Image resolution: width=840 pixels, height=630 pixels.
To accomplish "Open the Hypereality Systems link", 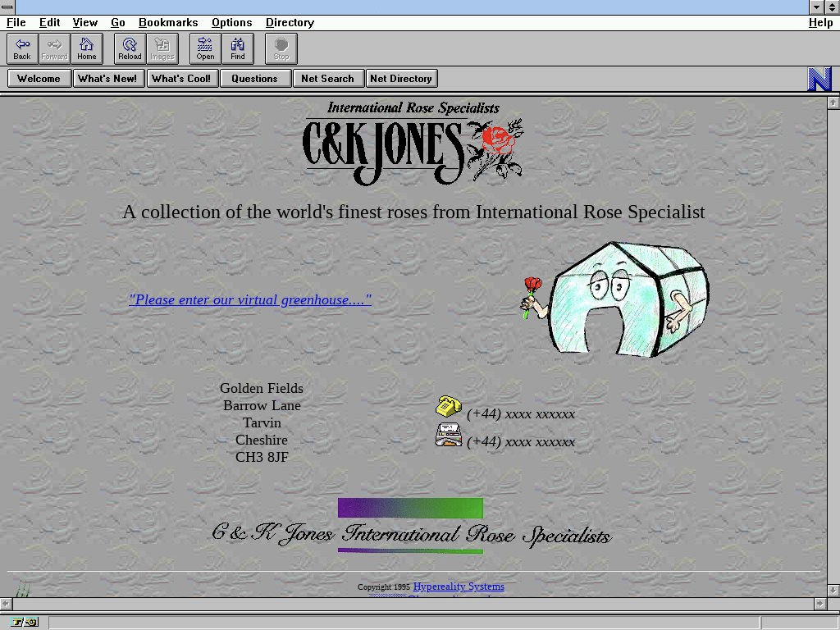I will coord(459,587).
